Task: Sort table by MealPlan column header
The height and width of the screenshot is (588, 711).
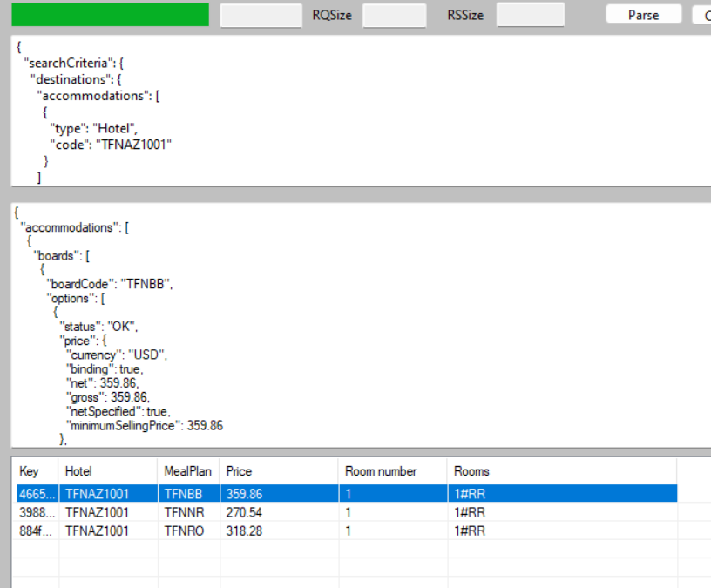Action: pos(187,471)
